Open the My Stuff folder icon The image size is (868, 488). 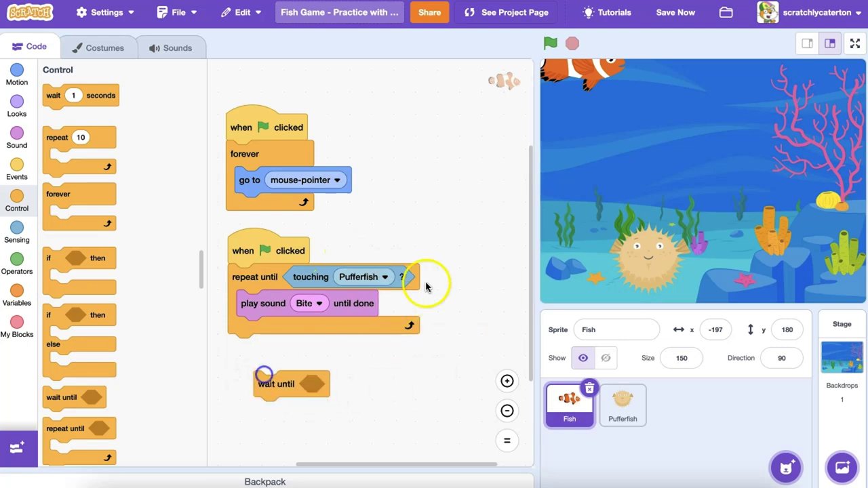(x=726, y=12)
